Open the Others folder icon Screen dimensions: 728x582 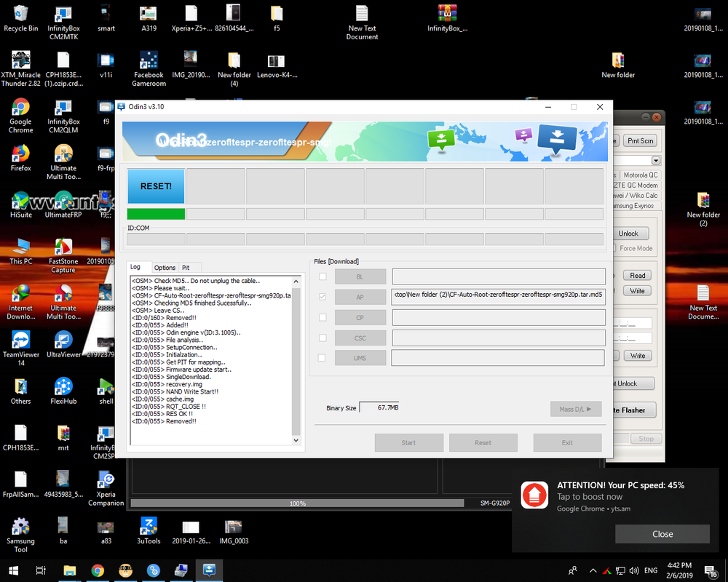point(21,391)
